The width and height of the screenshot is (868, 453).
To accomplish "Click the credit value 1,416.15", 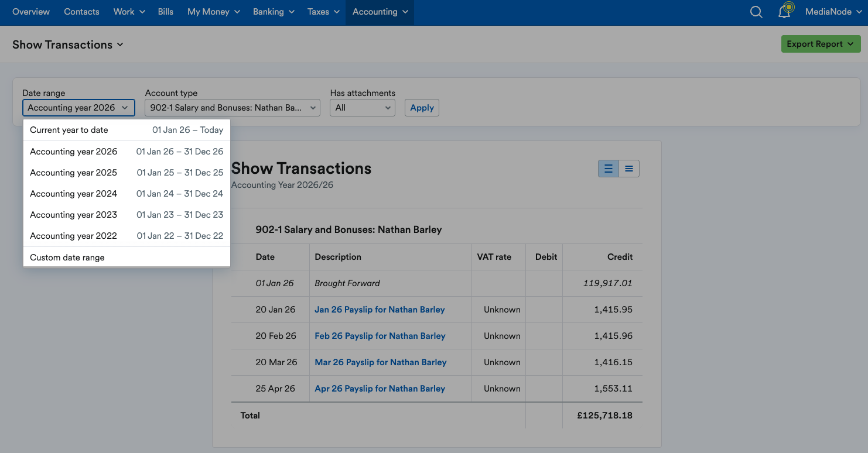I will [x=613, y=362].
